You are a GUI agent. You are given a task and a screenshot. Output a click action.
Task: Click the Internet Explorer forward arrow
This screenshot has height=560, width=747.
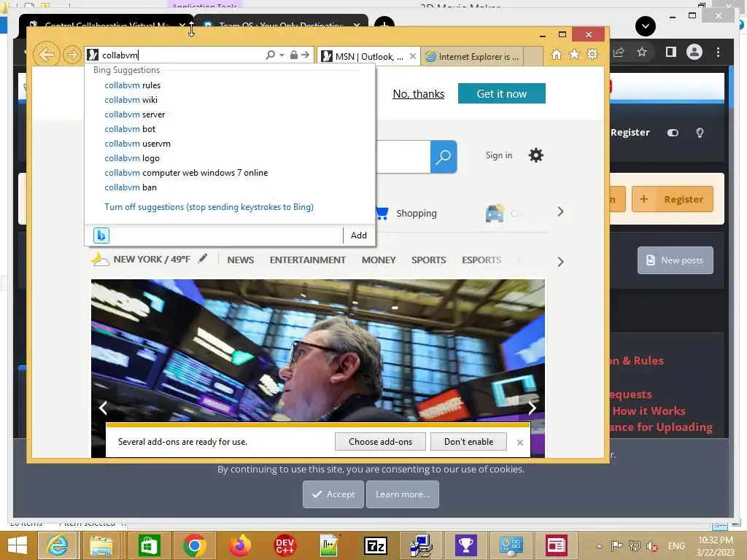click(x=71, y=55)
